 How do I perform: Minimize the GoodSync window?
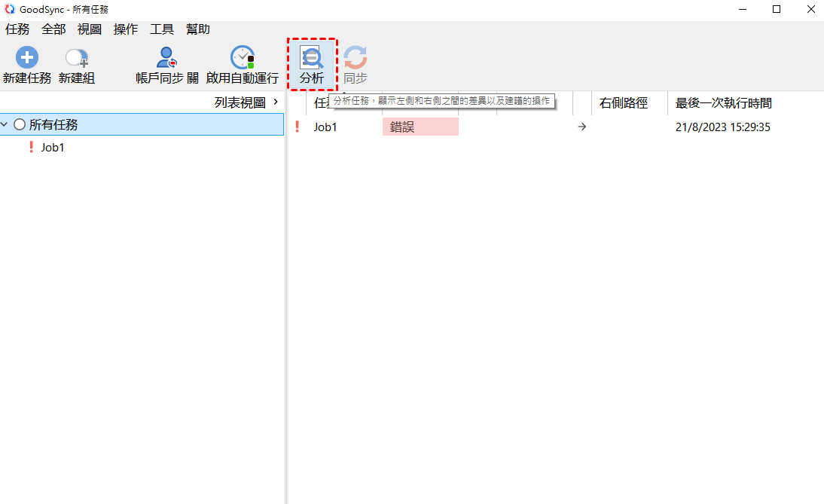(x=743, y=10)
